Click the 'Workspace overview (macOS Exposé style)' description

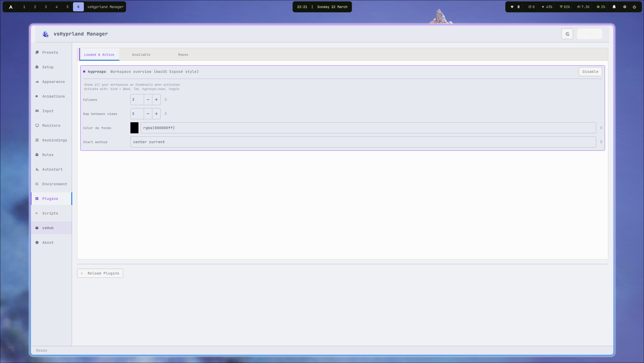pos(155,72)
